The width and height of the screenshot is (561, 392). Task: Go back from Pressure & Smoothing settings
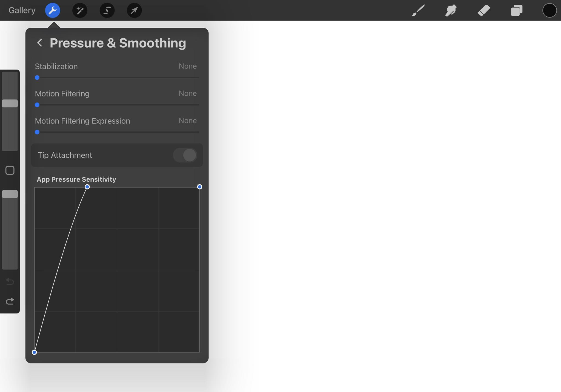[x=39, y=43]
